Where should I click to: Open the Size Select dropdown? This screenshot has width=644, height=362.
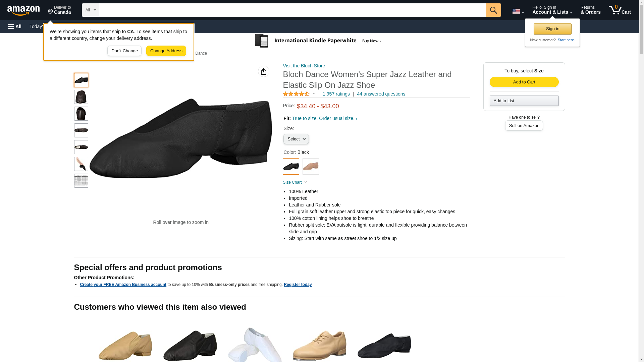point(296,139)
